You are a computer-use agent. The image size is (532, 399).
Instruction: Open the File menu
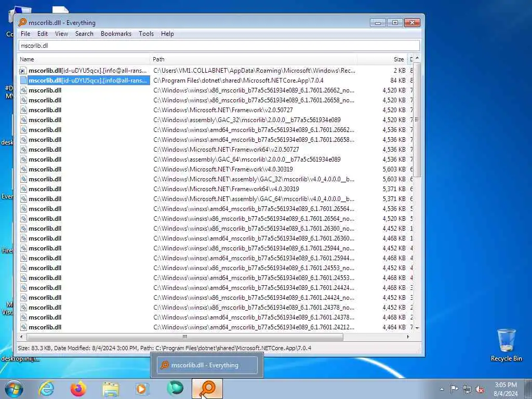click(25, 34)
